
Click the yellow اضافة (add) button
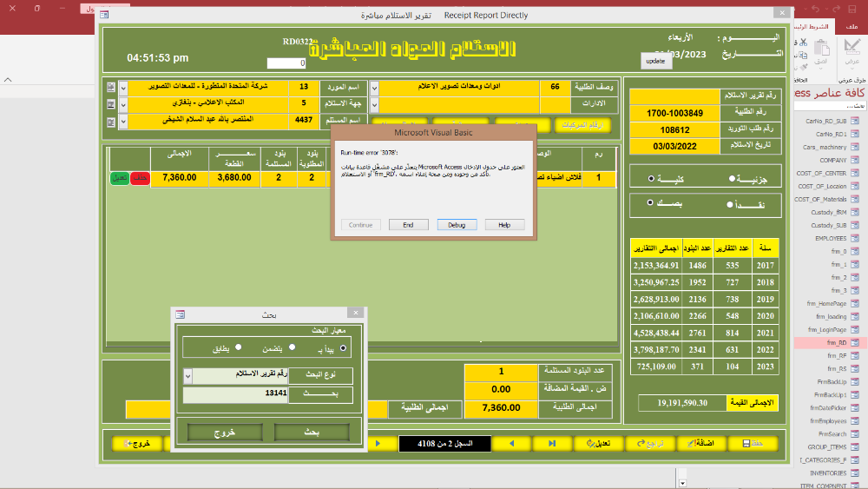pyautogui.click(x=701, y=443)
